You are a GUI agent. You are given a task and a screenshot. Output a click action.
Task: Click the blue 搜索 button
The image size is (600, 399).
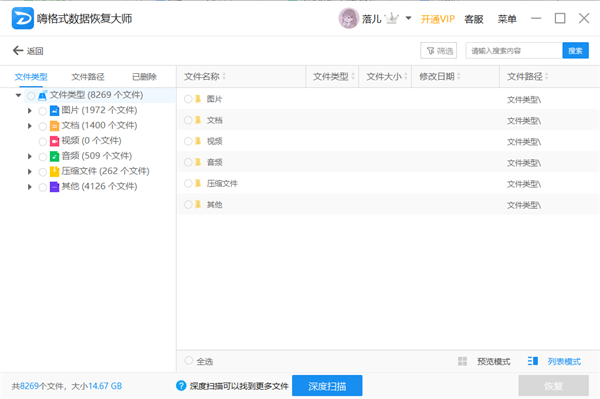pos(576,50)
